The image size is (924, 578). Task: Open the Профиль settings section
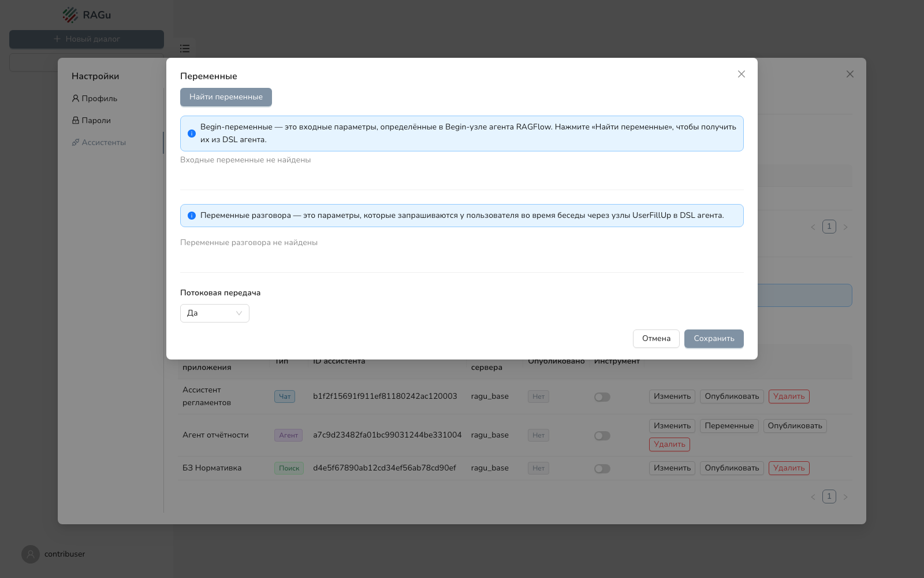(x=95, y=99)
